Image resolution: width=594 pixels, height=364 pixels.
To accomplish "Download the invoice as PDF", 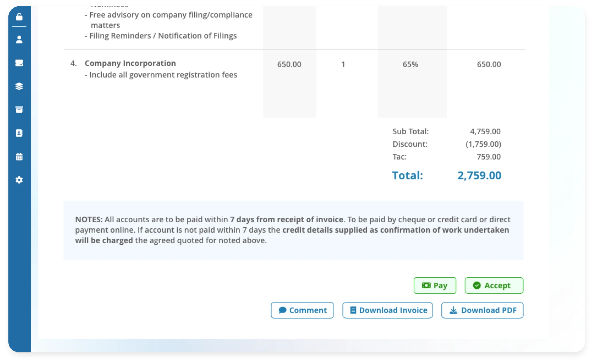I will click(x=482, y=310).
